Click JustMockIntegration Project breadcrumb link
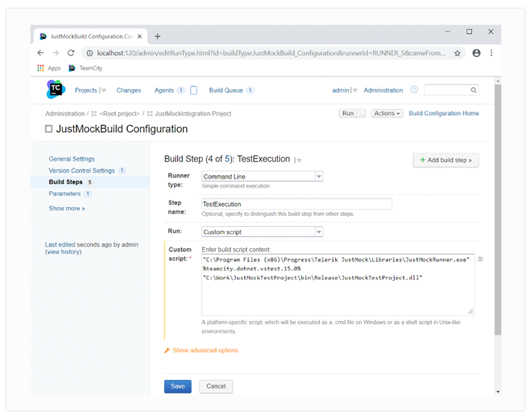 [193, 114]
